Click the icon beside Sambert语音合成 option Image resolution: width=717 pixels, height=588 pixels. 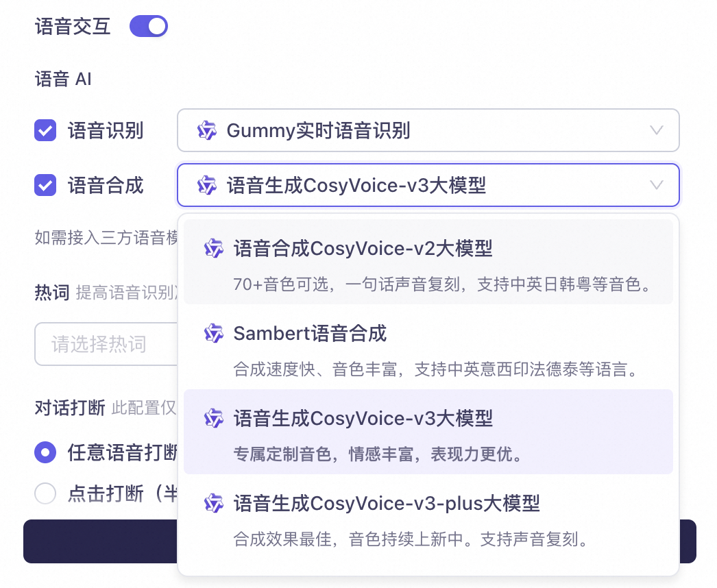pos(214,334)
